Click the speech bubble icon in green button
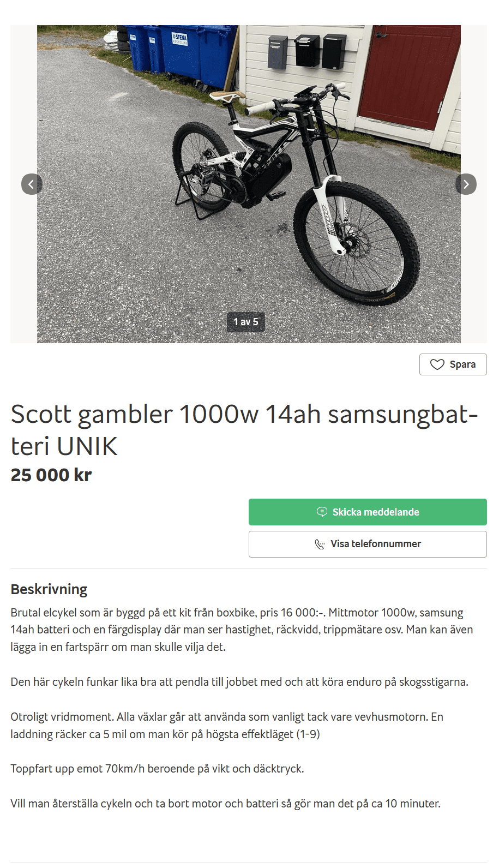 point(322,512)
